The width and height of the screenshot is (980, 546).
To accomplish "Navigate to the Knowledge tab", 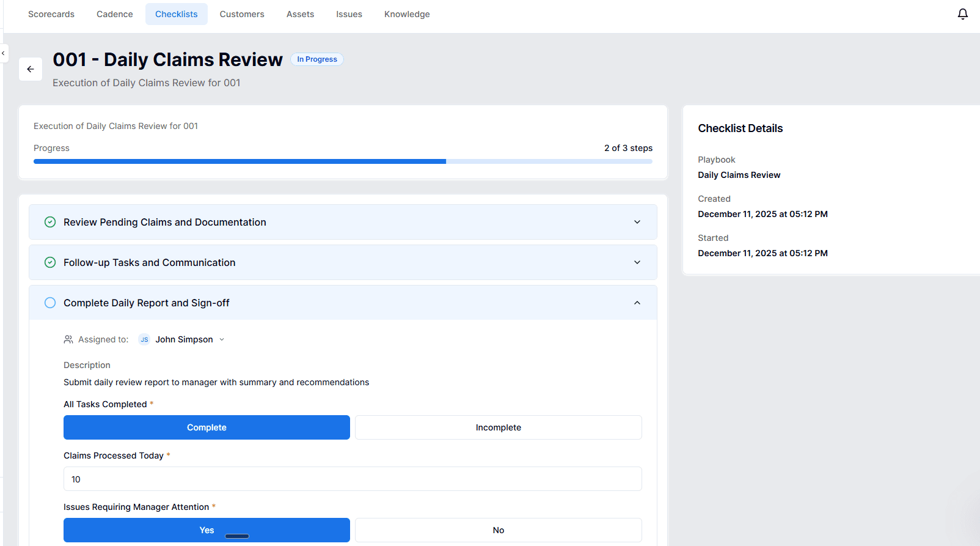I will point(407,14).
